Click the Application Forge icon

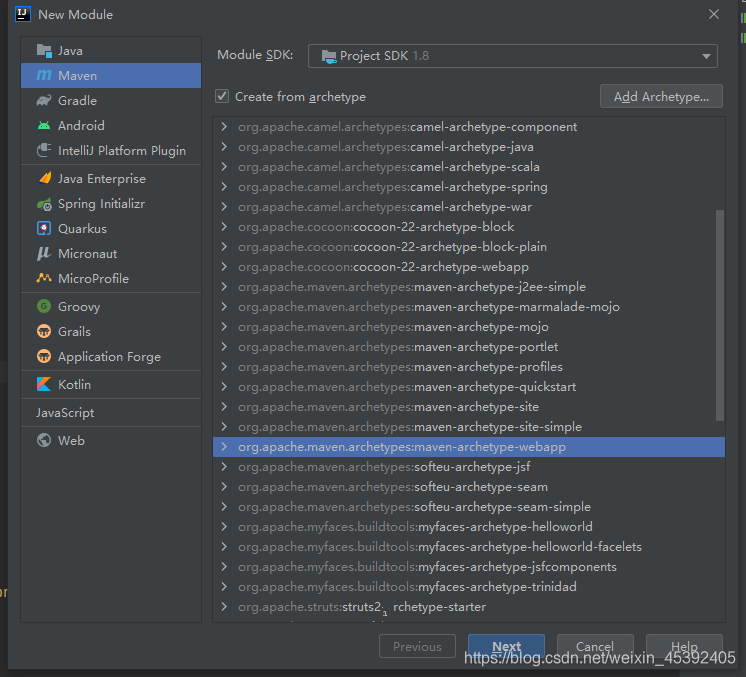click(x=44, y=356)
